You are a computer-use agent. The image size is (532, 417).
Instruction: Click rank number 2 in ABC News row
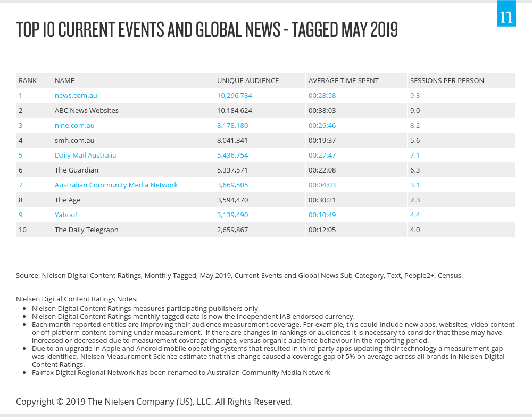[x=21, y=111]
